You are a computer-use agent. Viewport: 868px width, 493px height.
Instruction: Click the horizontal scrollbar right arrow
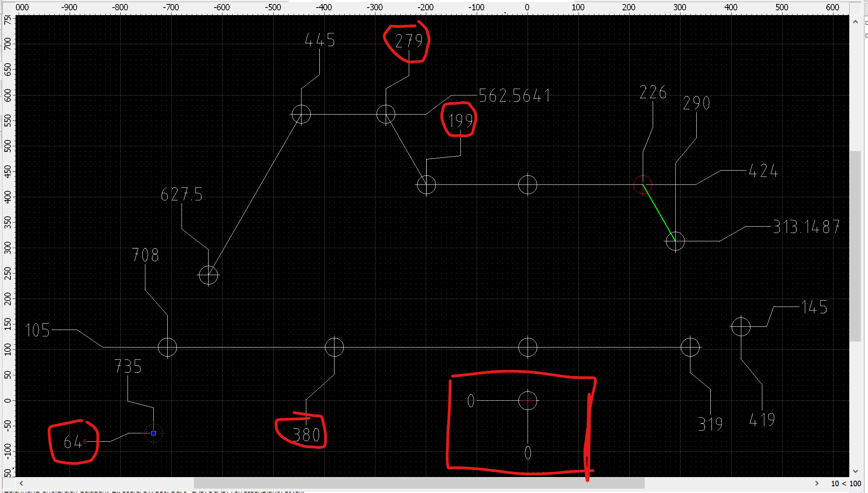coord(817,483)
